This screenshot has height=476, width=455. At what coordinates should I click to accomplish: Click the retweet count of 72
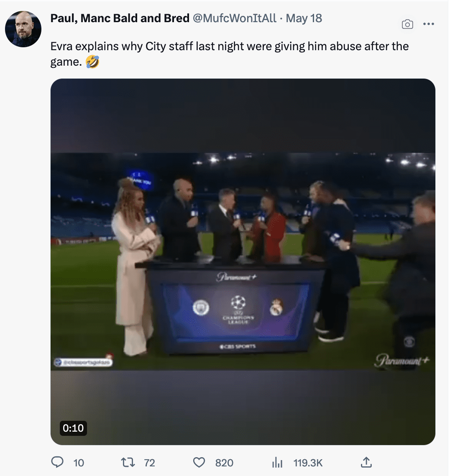coord(149,463)
